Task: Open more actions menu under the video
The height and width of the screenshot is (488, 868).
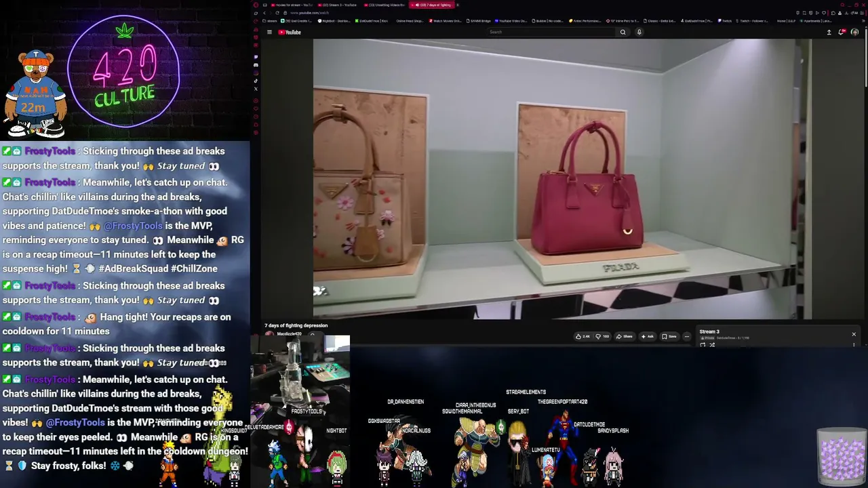Action: pyautogui.click(x=687, y=336)
